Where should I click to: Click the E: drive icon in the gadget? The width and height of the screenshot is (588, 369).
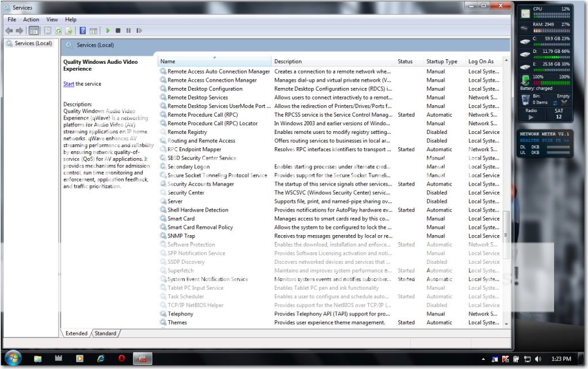click(x=525, y=67)
